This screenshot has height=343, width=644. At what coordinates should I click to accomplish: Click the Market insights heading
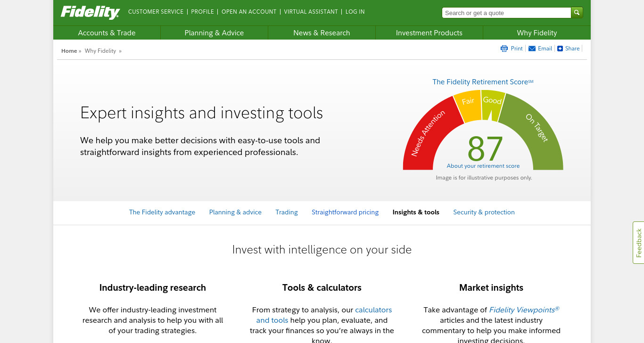pyautogui.click(x=491, y=288)
